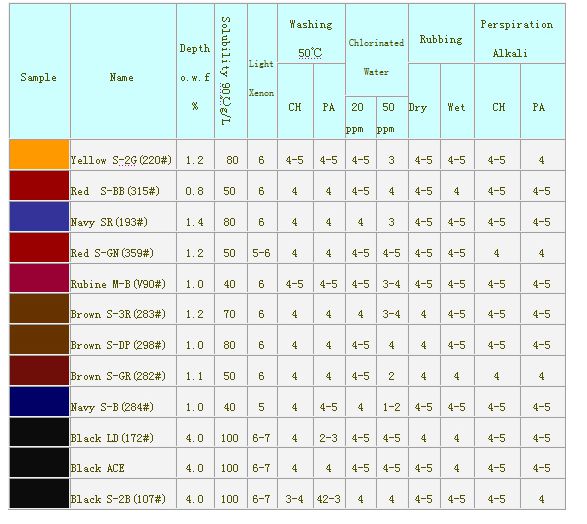Viewport: 587px width, 524px height.
Task: Click the Name column header
Action: (x=123, y=71)
